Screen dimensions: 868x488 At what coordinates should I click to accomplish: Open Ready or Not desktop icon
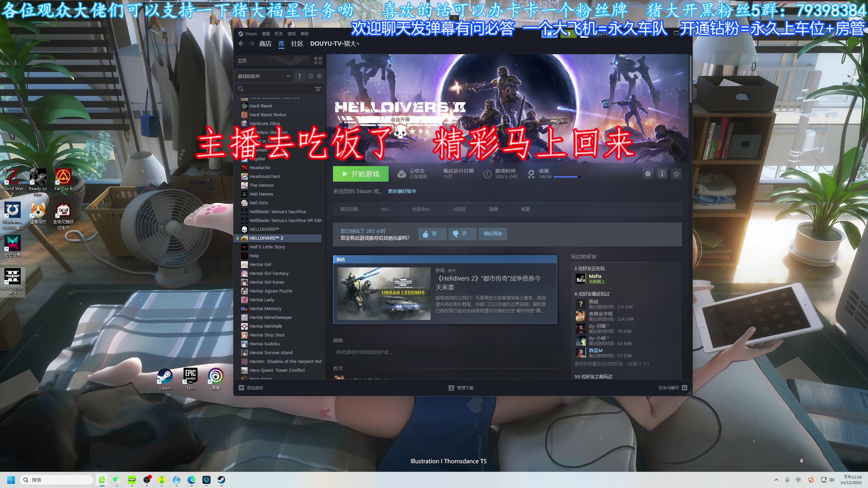coord(38,182)
